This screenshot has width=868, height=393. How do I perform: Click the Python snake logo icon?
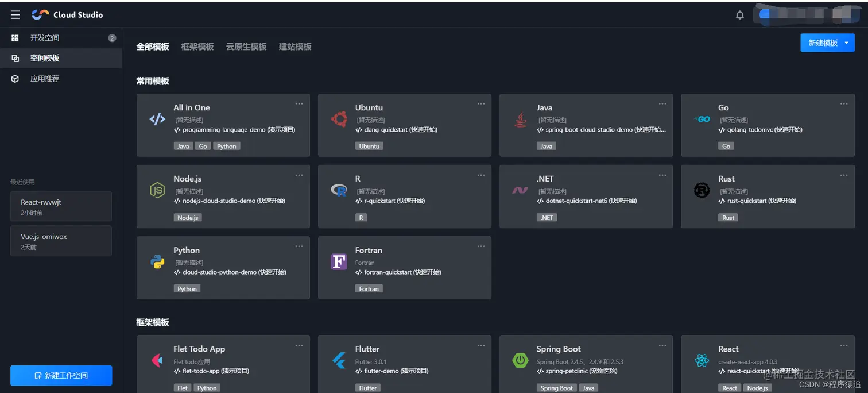(x=157, y=262)
